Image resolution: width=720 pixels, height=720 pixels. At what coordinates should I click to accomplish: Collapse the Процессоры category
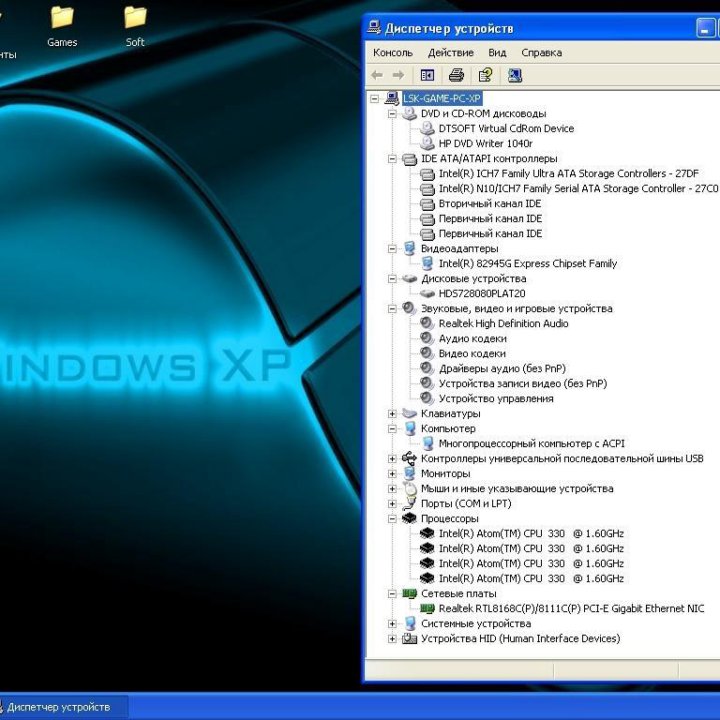point(393,519)
